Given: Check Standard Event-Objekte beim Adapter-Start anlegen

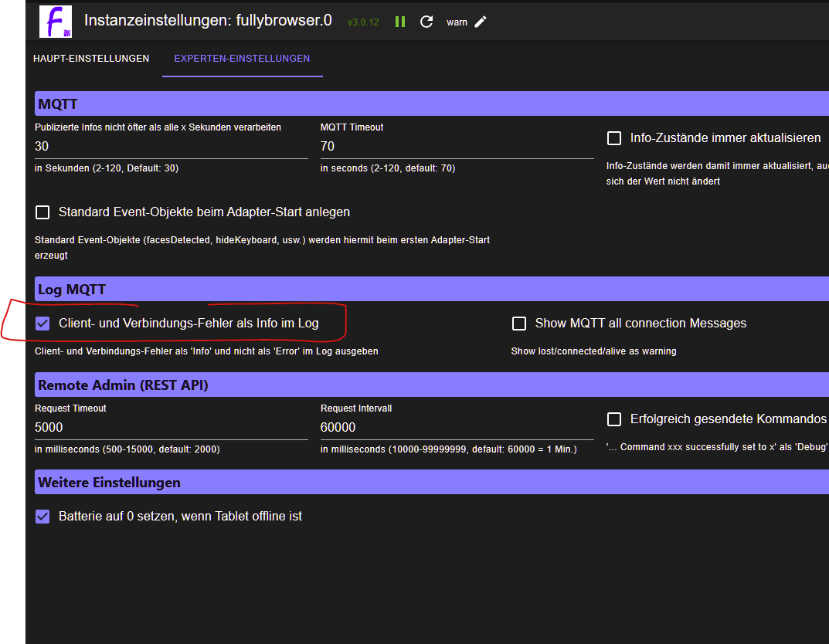Looking at the screenshot, I should click(42, 212).
